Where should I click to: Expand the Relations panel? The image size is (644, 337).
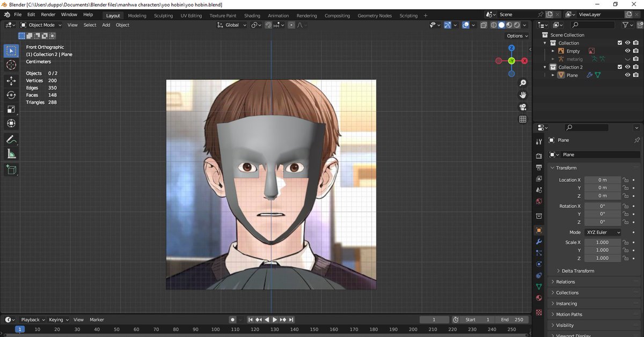594,282
